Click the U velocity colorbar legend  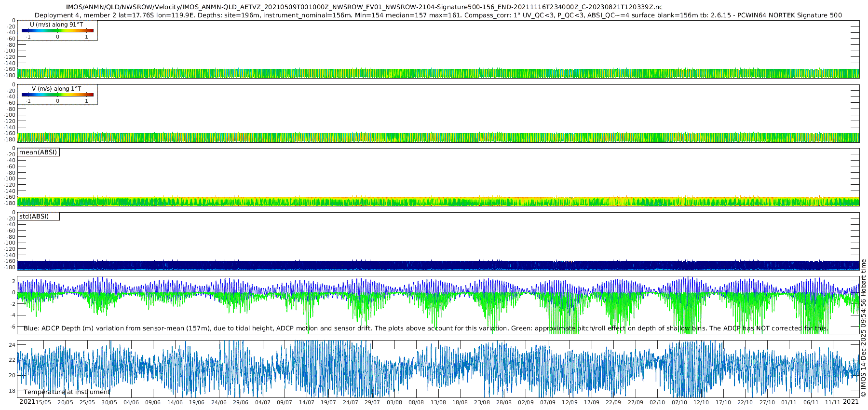(57, 30)
